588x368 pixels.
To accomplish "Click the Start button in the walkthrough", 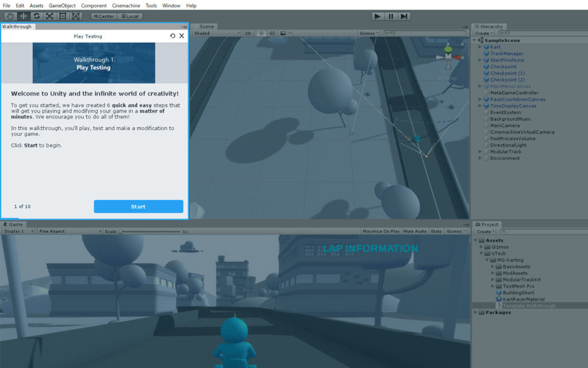I will click(138, 206).
